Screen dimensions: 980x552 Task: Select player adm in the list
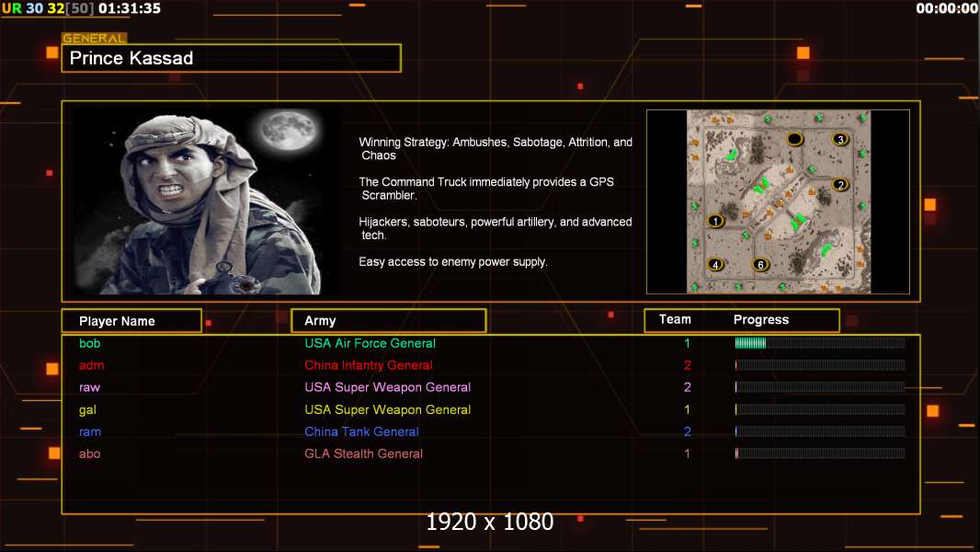pos(91,365)
